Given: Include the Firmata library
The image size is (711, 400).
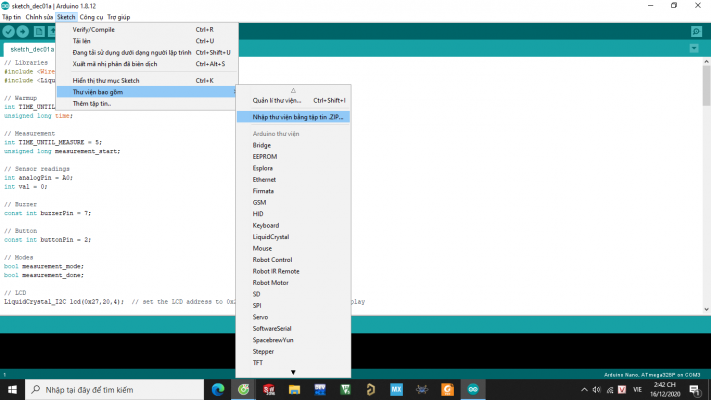Looking at the screenshot, I should (293, 191).
